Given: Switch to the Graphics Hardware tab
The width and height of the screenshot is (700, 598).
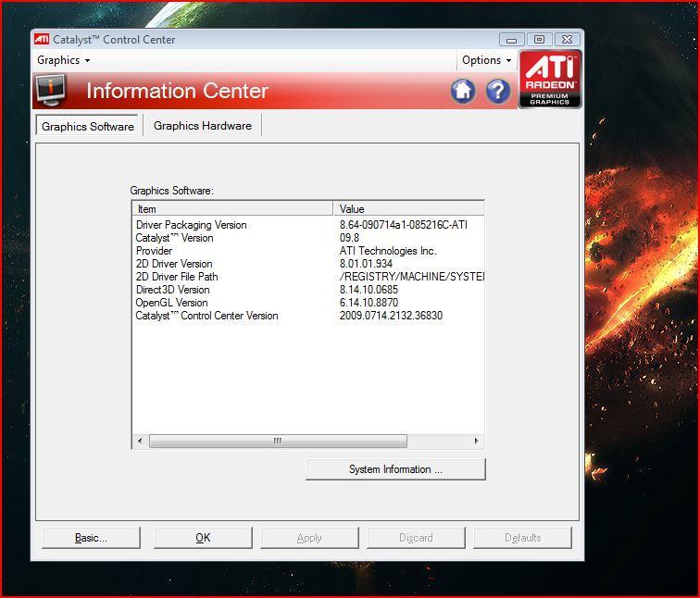Looking at the screenshot, I should [x=202, y=126].
